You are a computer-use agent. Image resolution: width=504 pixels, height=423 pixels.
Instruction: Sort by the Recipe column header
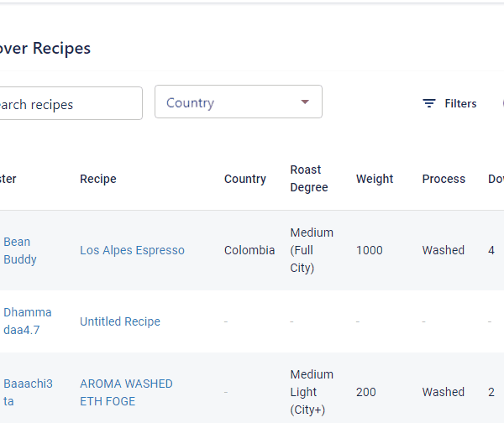tap(98, 179)
